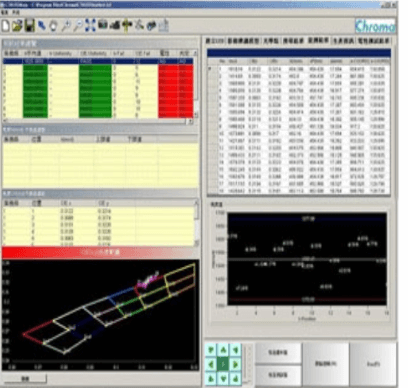This screenshot has height=388, width=408.
Task: Click the yellow crosshair move icon in toolbar
Action: coord(127,25)
